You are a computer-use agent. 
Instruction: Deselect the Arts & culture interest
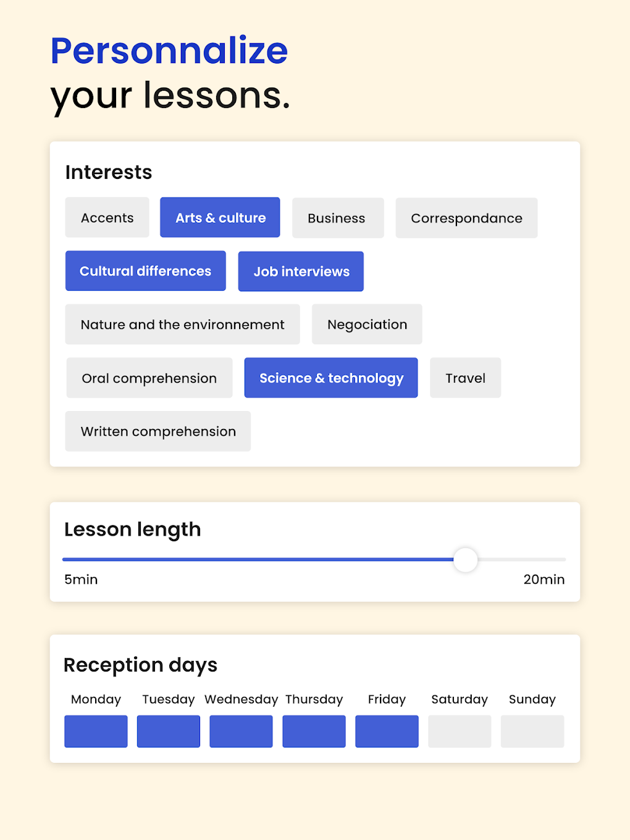click(x=220, y=217)
